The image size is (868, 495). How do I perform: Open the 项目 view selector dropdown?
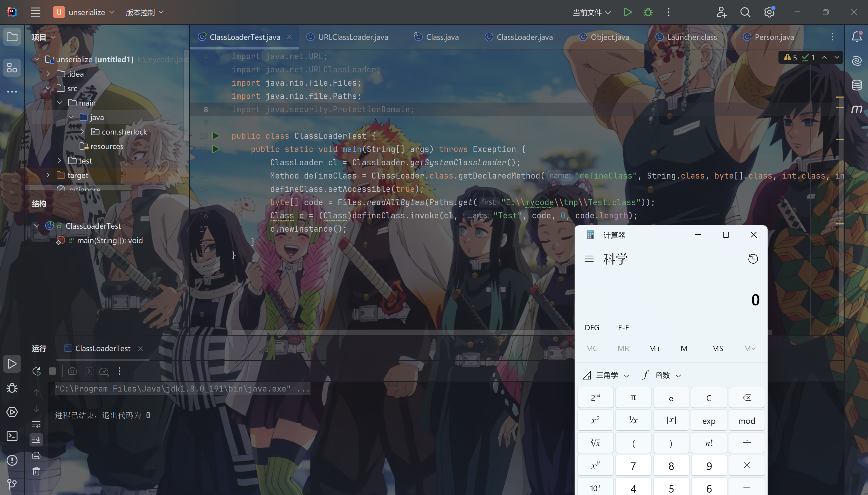pos(43,37)
